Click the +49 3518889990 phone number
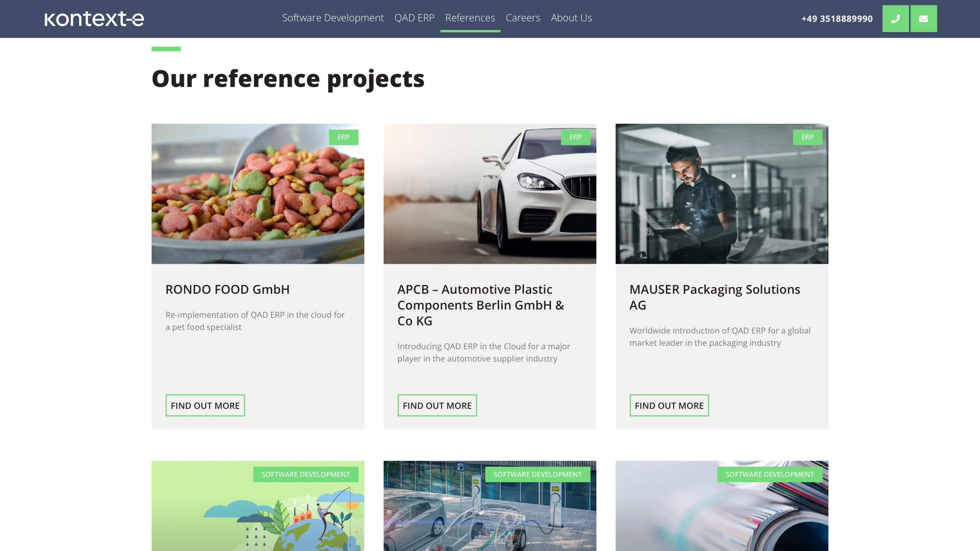This screenshot has height=551, width=980. click(x=837, y=18)
